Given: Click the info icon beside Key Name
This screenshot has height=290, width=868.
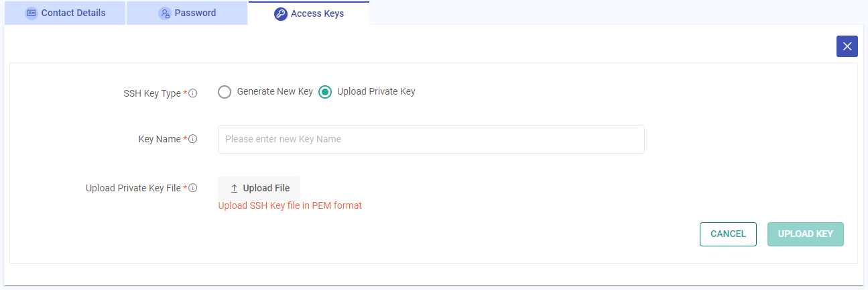Looking at the screenshot, I should click(x=193, y=139).
